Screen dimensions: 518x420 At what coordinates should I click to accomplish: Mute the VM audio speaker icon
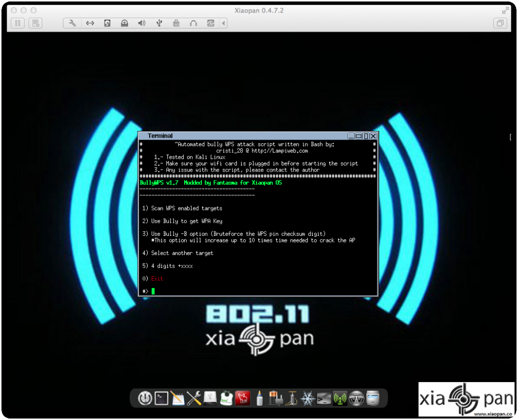tap(142, 23)
